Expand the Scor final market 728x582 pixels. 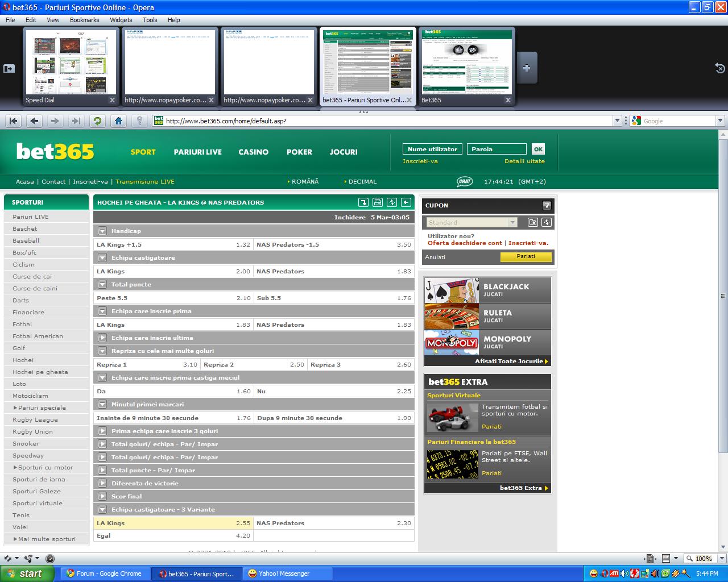coord(102,497)
